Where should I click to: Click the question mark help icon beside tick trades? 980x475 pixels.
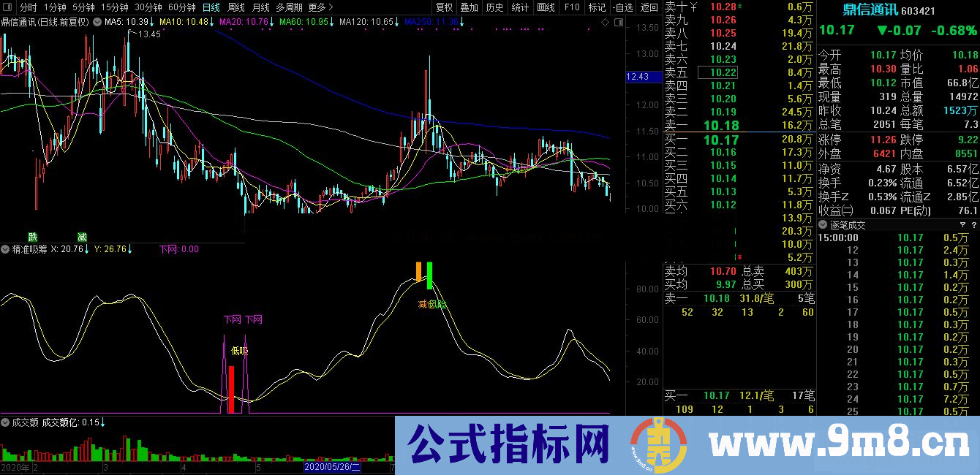(974, 225)
